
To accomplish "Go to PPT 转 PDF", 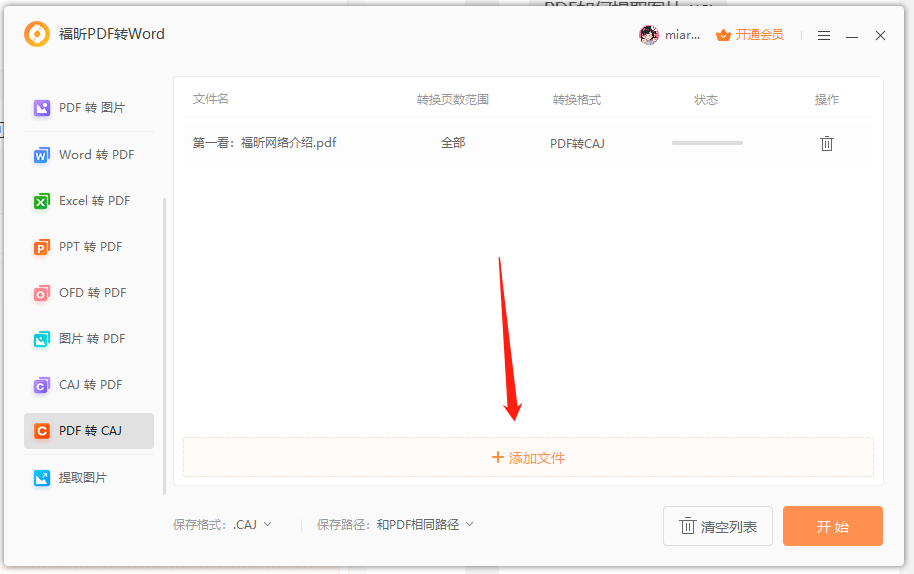I will (89, 247).
